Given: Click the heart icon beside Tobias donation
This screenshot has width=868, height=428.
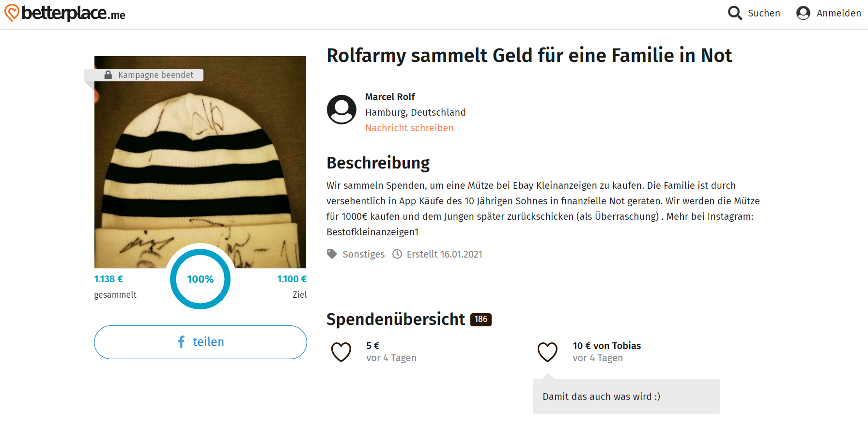Looking at the screenshot, I should coord(547,352).
